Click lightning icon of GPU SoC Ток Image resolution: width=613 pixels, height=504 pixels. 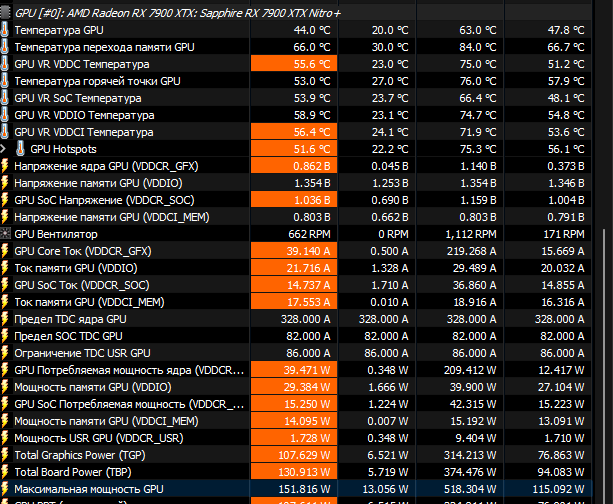click(x=5, y=285)
